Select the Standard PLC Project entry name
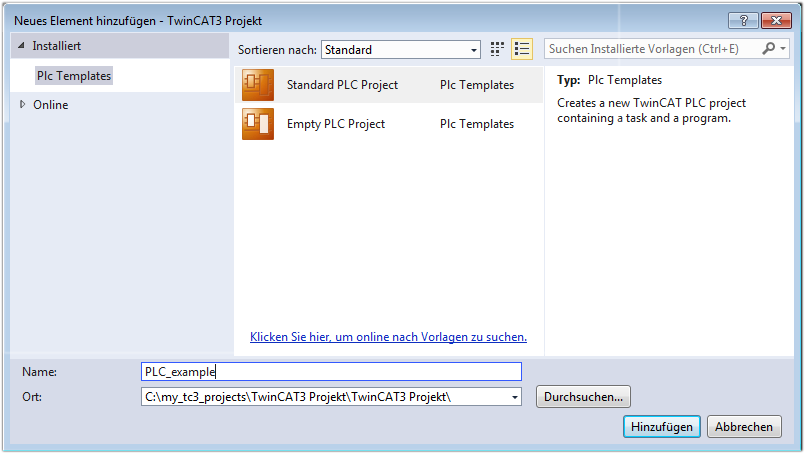 (x=342, y=85)
